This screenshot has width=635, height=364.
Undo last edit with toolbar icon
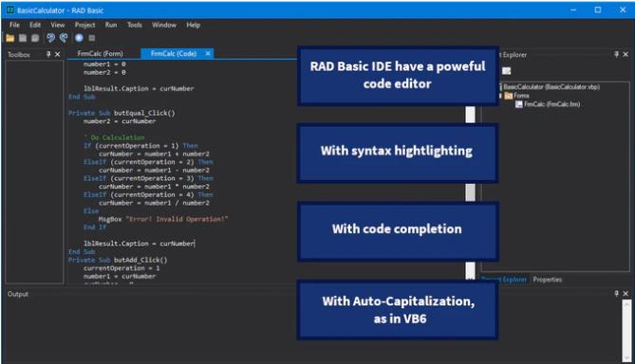[50, 38]
